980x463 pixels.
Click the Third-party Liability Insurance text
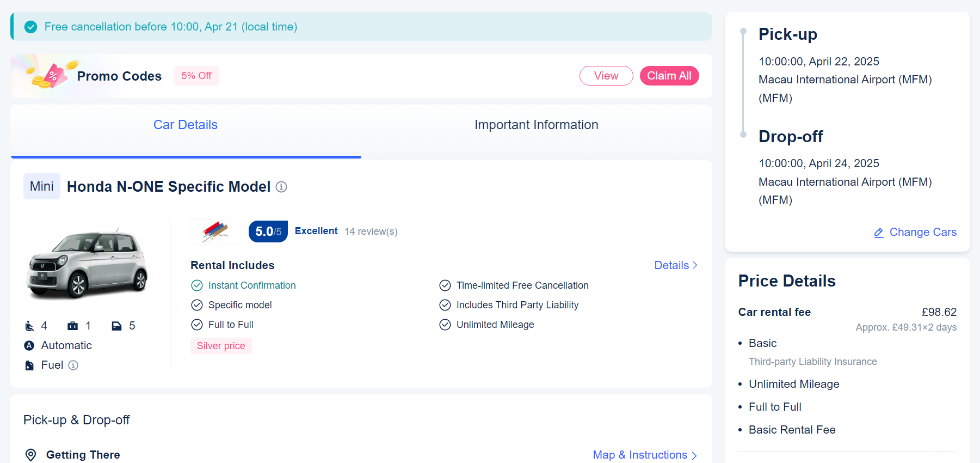click(813, 362)
